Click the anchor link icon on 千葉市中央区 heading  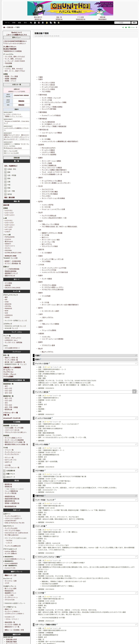click(x=136, y=496)
